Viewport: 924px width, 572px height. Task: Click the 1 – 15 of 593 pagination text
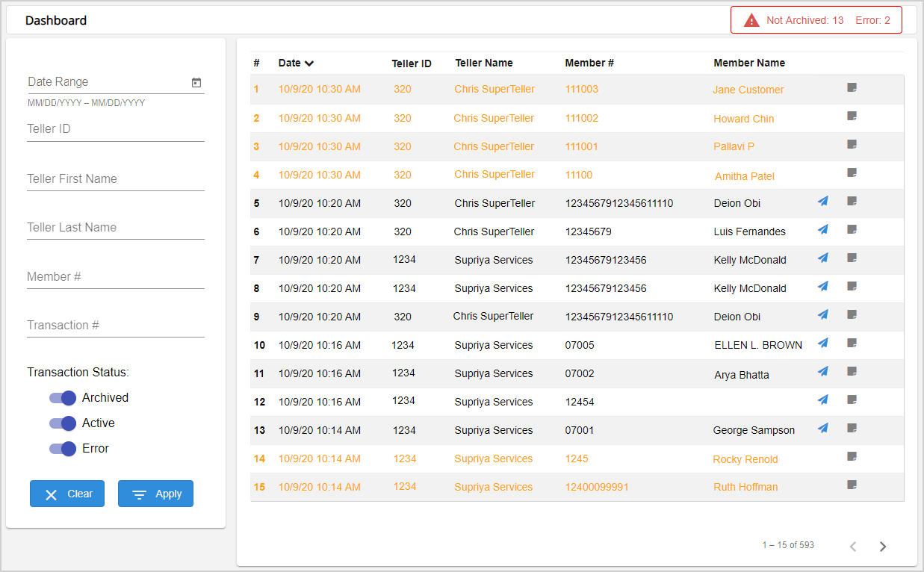[x=788, y=545]
